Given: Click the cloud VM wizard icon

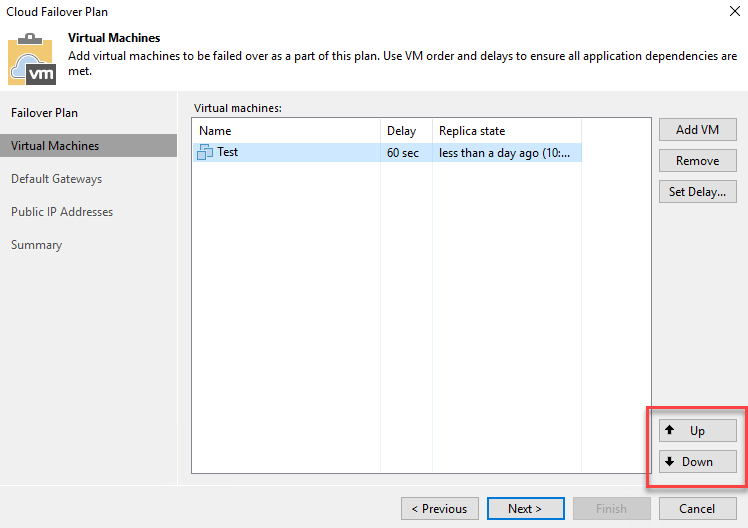Looking at the screenshot, I should 32,59.
